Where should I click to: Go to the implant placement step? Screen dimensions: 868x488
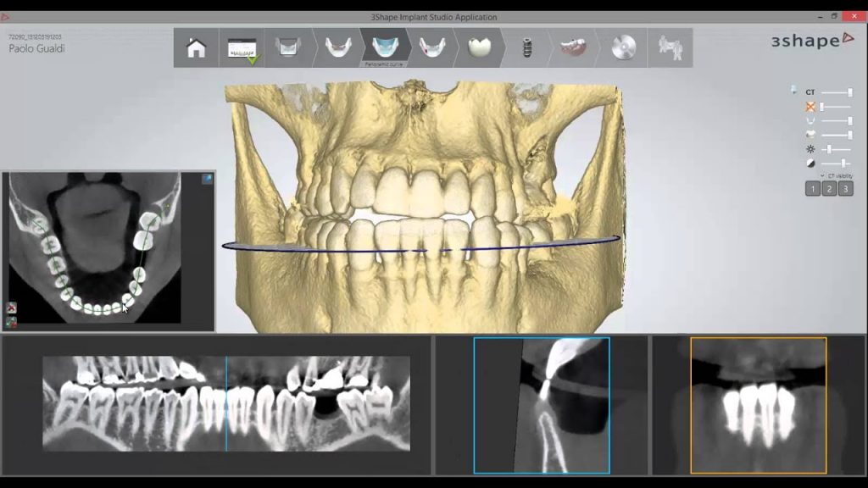(x=526, y=48)
